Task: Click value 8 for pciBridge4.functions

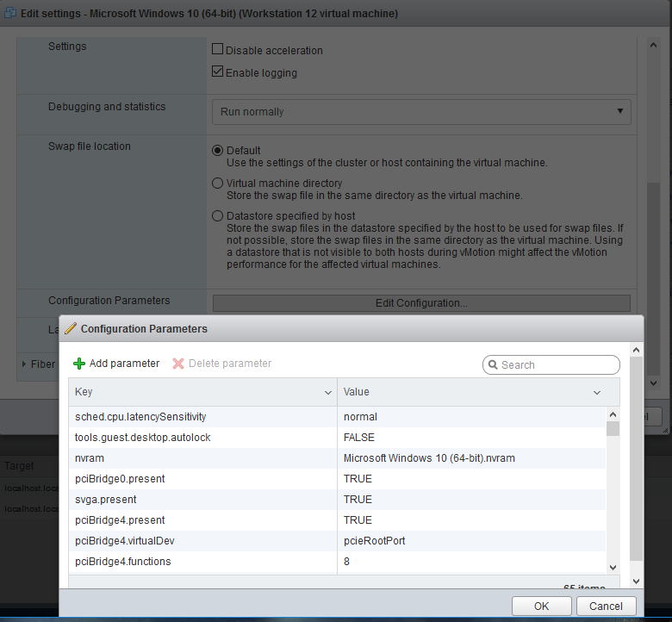Action: click(346, 561)
